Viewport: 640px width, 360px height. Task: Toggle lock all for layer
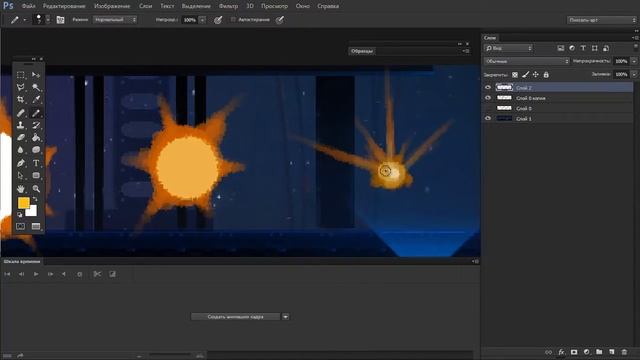[546, 75]
